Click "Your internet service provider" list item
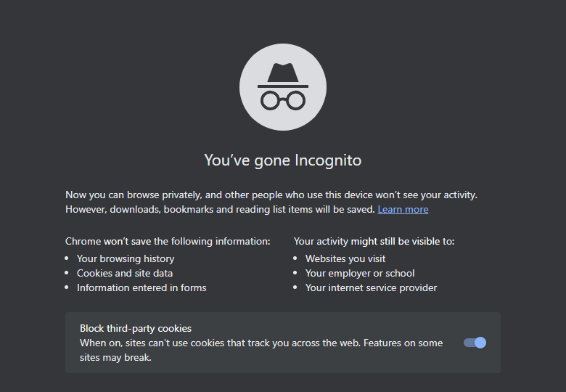The image size is (566, 392). 371,287
